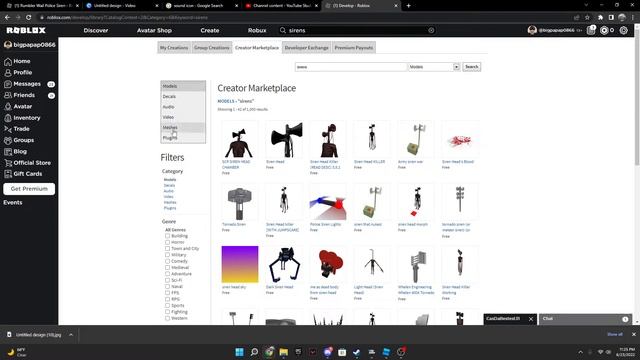Image resolution: width=640 pixels, height=360 pixels.
Task: Open a new browser tab with plus
Action: pyautogui.click(x=409, y=6)
